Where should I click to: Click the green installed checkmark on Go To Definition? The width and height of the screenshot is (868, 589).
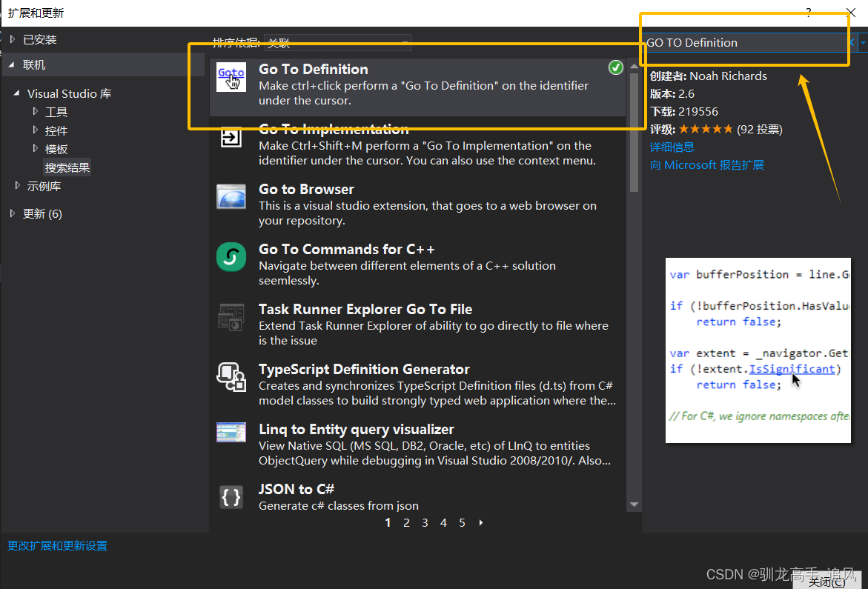tap(615, 67)
